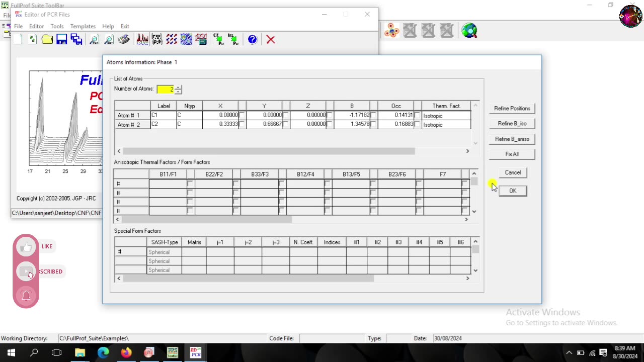This screenshot has height=362, width=644.
Task: Click the Fix All button
Action: pyautogui.click(x=512, y=154)
